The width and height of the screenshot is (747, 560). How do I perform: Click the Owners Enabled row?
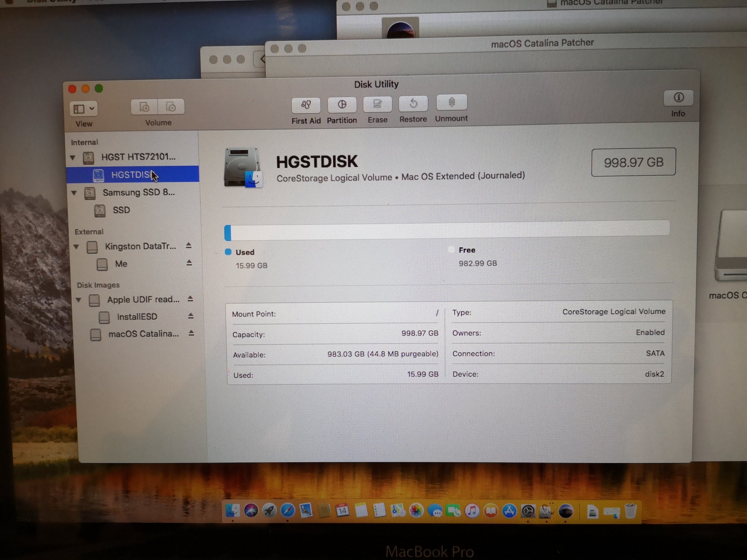click(558, 333)
